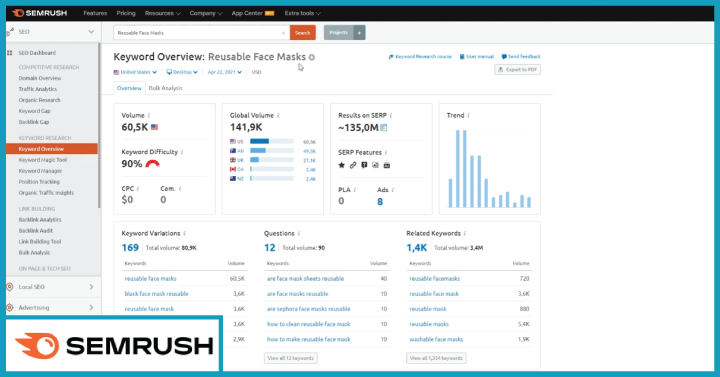Open Link Building Tool in sidebar
720x377 pixels.
tap(40, 242)
